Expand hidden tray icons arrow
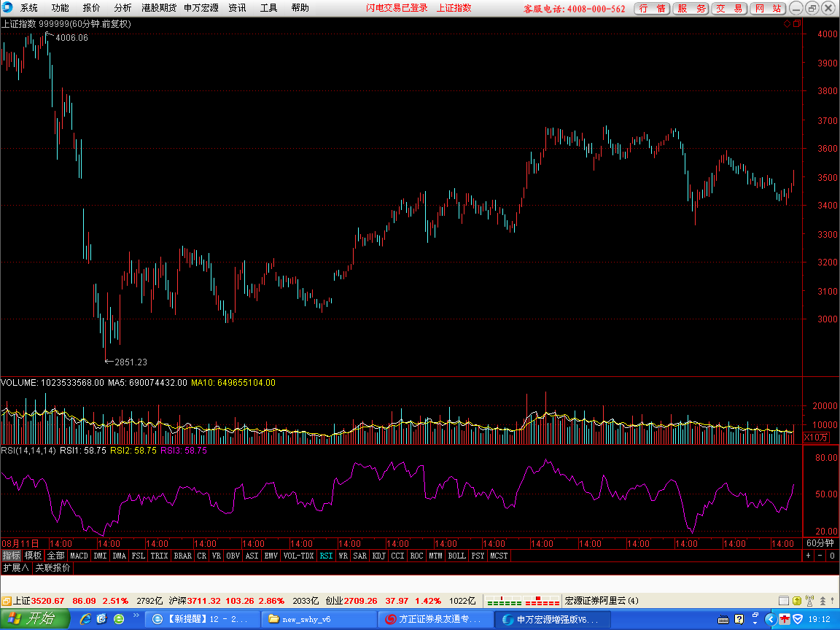The height and width of the screenshot is (630, 840). 770,620
